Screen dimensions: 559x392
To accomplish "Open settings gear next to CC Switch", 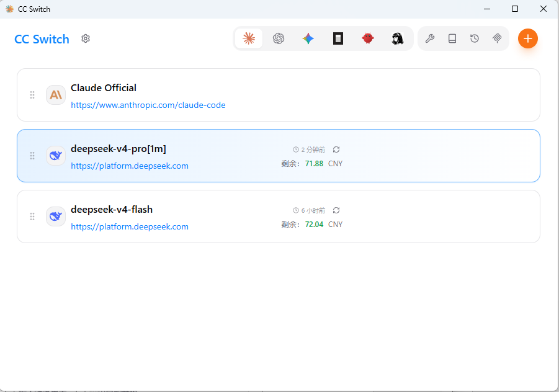I will tap(86, 38).
